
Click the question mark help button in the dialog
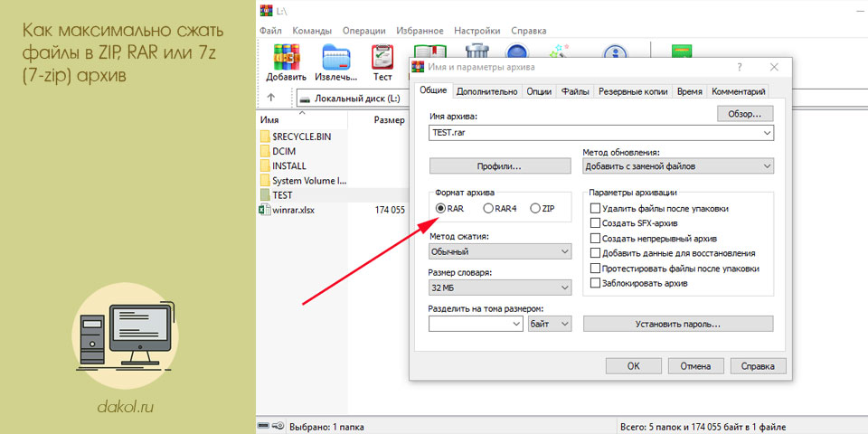740,67
